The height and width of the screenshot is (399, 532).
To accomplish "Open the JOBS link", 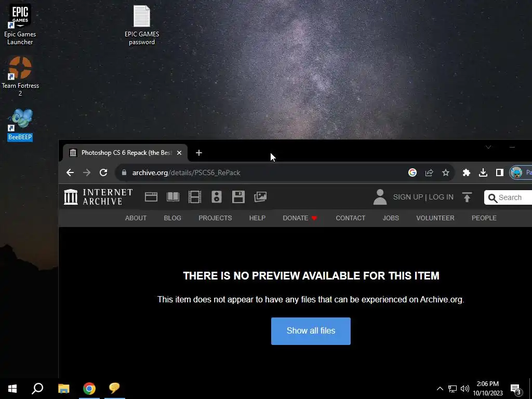I will (391, 218).
